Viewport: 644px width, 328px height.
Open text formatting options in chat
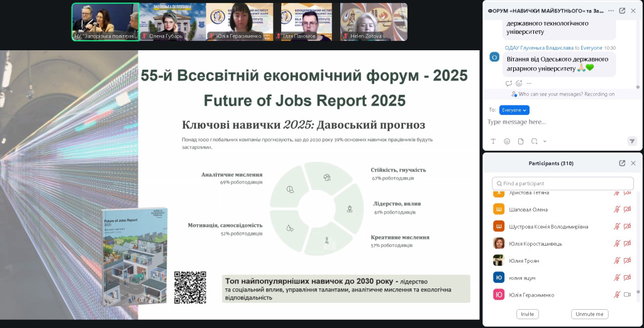point(493,141)
